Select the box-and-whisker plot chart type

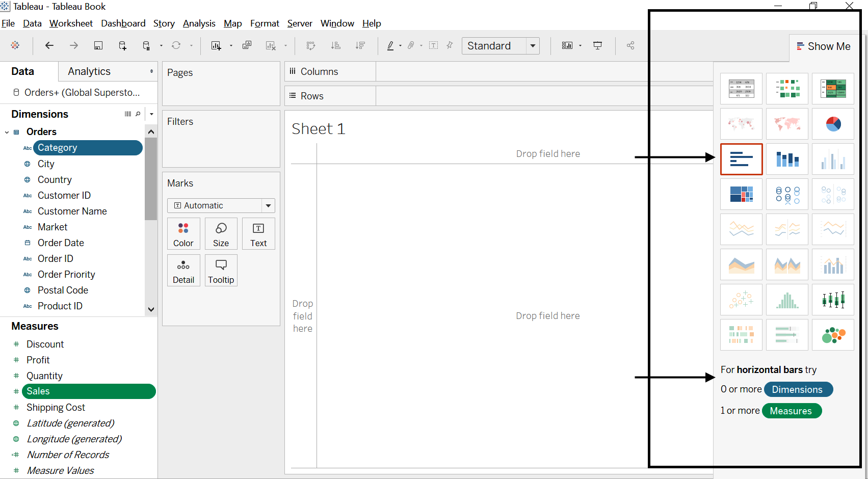click(x=833, y=300)
